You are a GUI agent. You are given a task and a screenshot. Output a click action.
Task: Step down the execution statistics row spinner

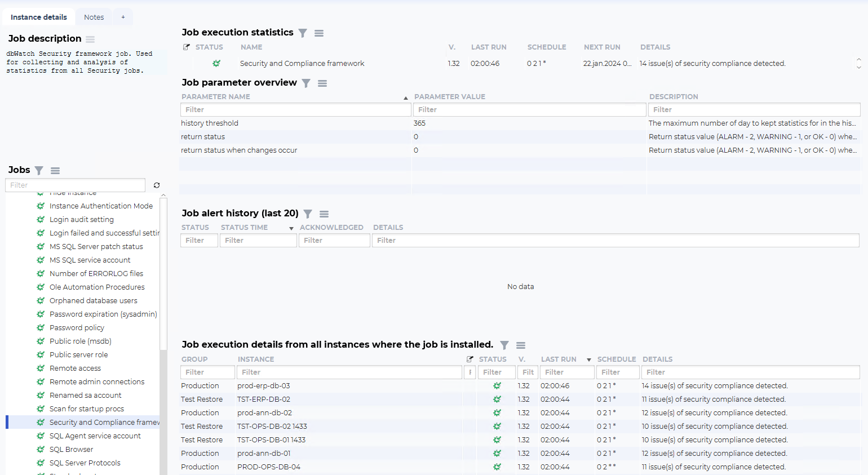858,68
